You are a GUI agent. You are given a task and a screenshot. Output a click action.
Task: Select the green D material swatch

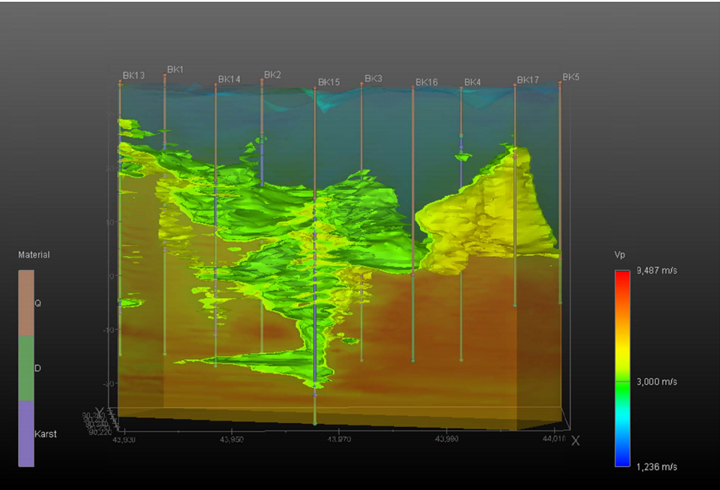(x=26, y=368)
